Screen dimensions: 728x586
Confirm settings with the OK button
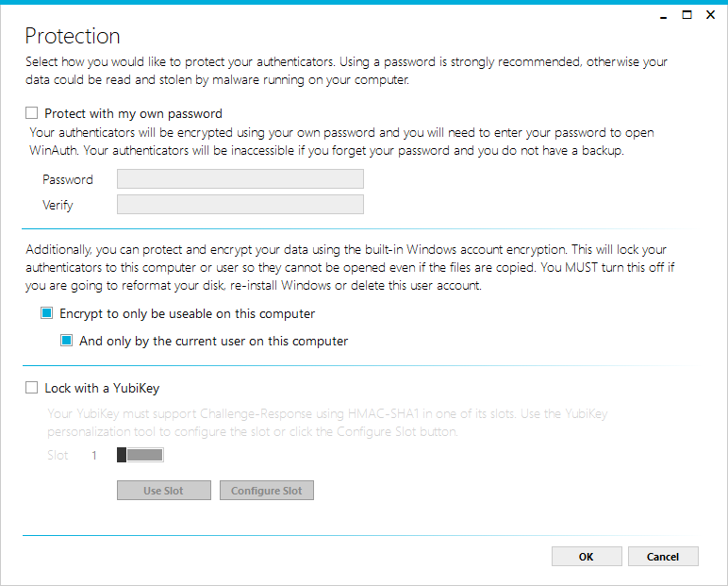pos(586,557)
